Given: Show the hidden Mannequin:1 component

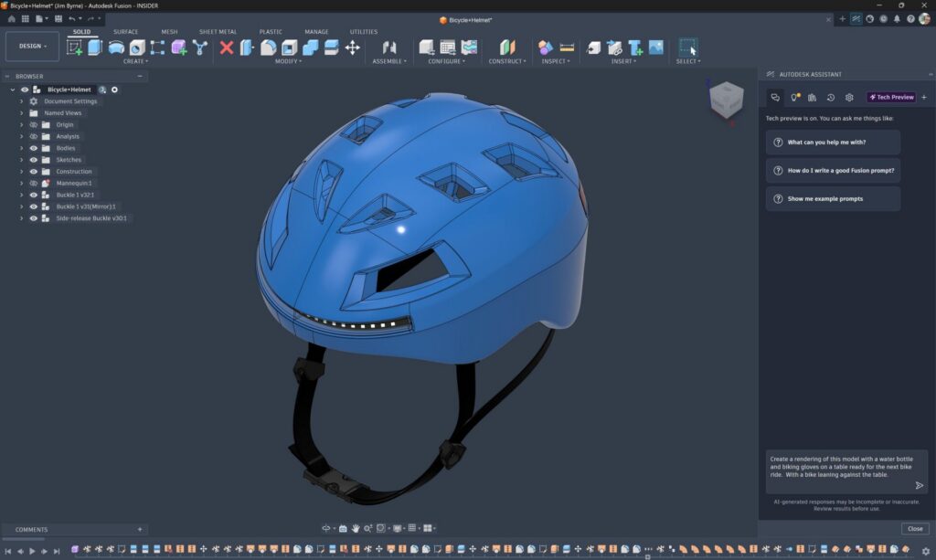Looking at the screenshot, I should pyautogui.click(x=34, y=183).
